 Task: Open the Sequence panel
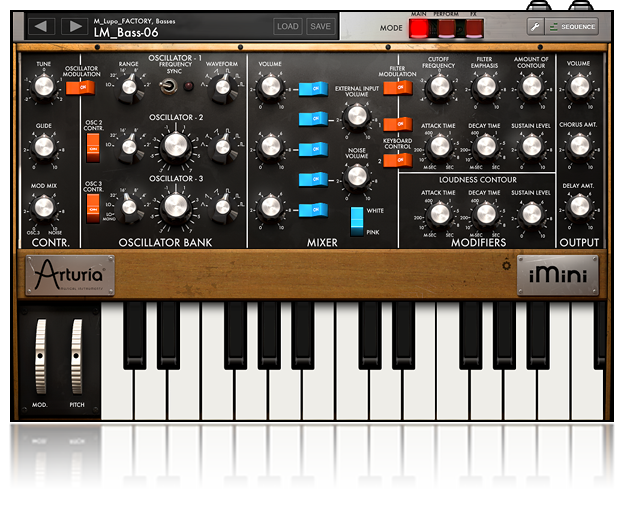572,27
